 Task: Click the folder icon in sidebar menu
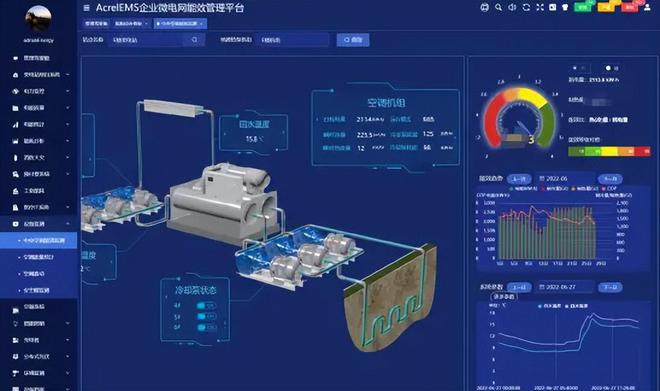coord(16,108)
